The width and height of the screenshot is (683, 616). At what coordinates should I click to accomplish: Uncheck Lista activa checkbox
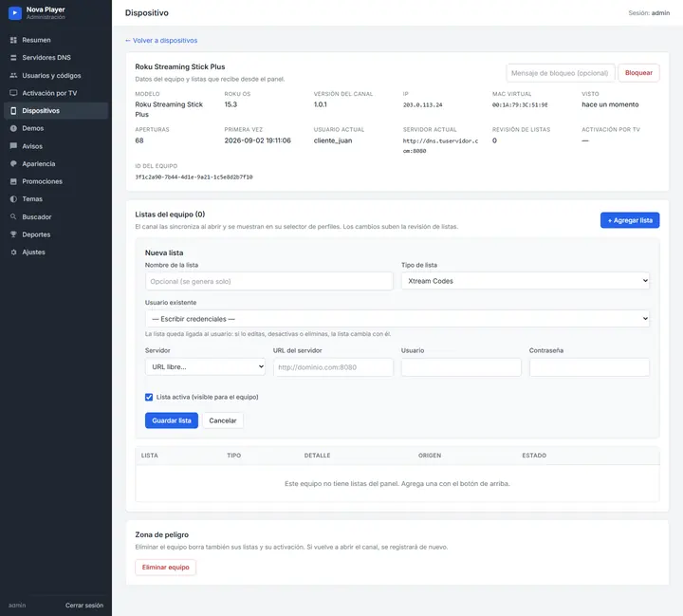(x=149, y=397)
